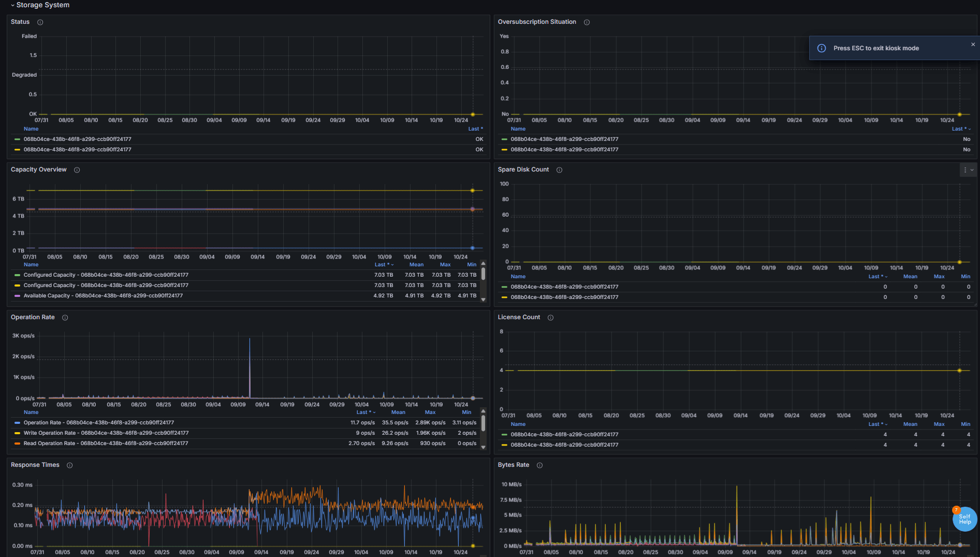Viewport: 980px width, 557px height.
Task: Toggle Read Operation Rate series in legend
Action: [x=106, y=444]
